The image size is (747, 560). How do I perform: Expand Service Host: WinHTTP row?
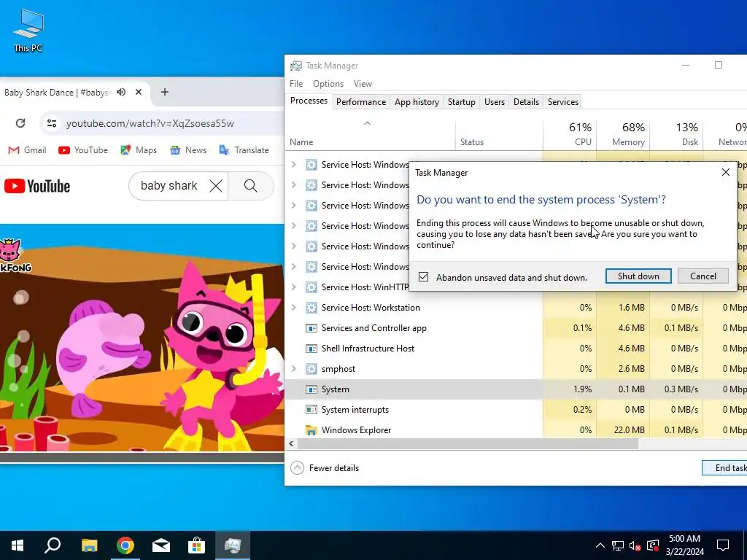click(293, 287)
